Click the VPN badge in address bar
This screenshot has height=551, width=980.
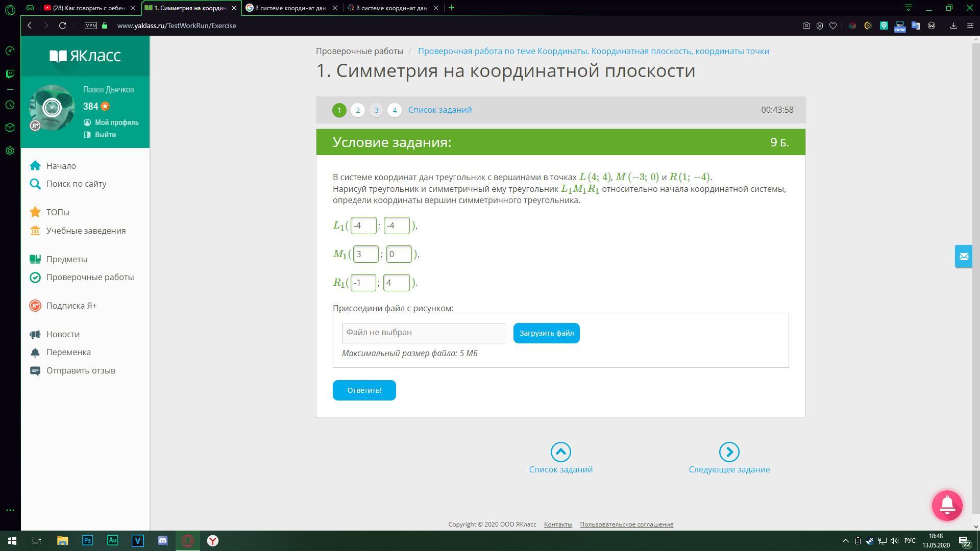tap(91, 26)
